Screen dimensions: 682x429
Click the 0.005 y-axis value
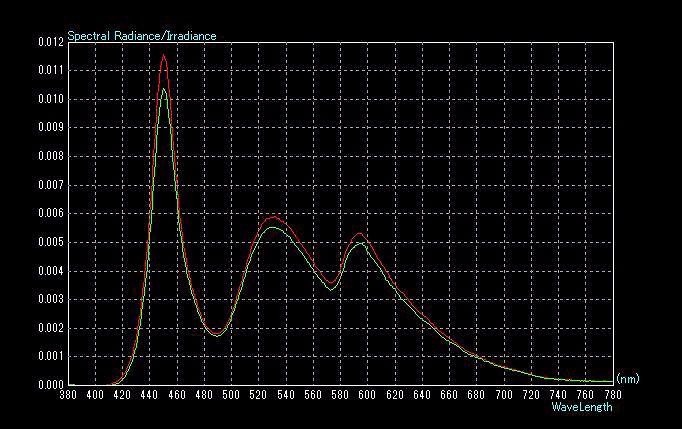[51, 242]
